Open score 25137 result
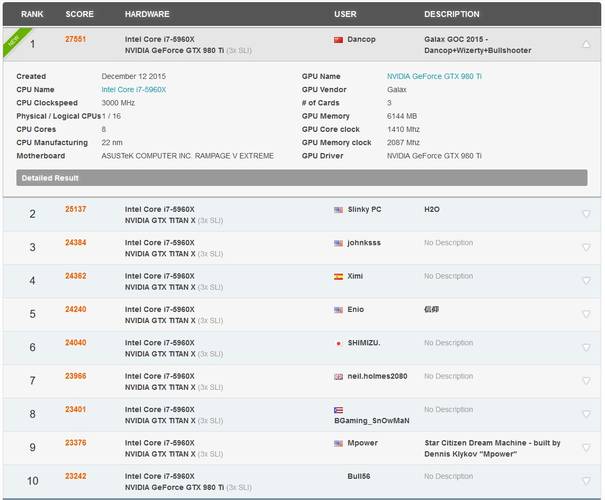605x500 pixels. click(x=75, y=209)
